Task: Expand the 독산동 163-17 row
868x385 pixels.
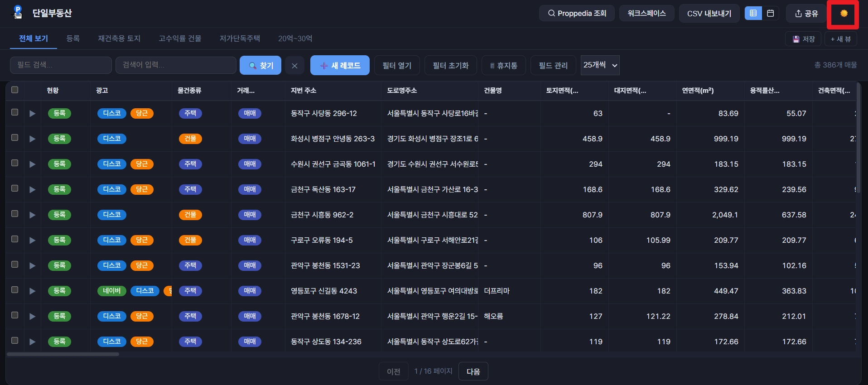Action: point(32,189)
